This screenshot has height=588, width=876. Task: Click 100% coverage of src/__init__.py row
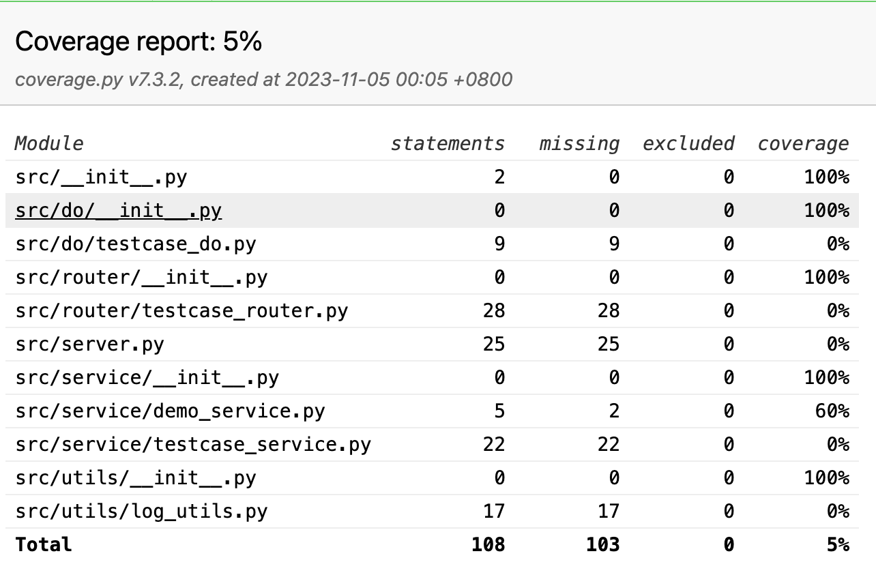(826, 177)
